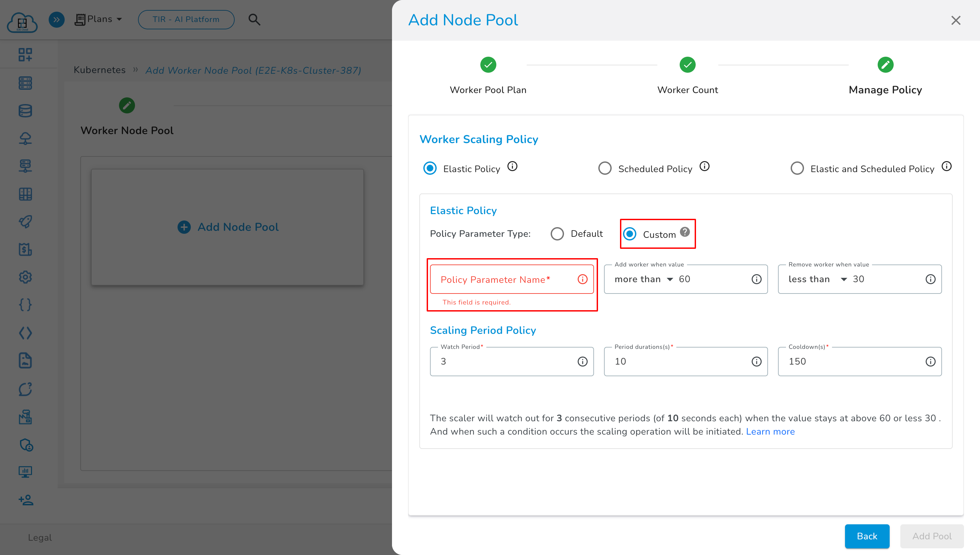The height and width of the screenshot is (555, 980).
Task: Click the Add worker value 60 field
Action: tap(712, 280)
